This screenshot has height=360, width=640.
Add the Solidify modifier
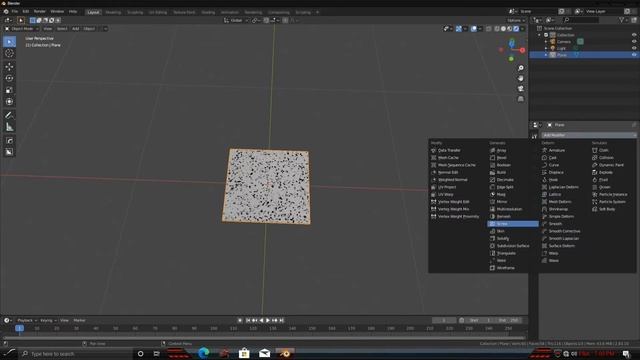[502, 238]
